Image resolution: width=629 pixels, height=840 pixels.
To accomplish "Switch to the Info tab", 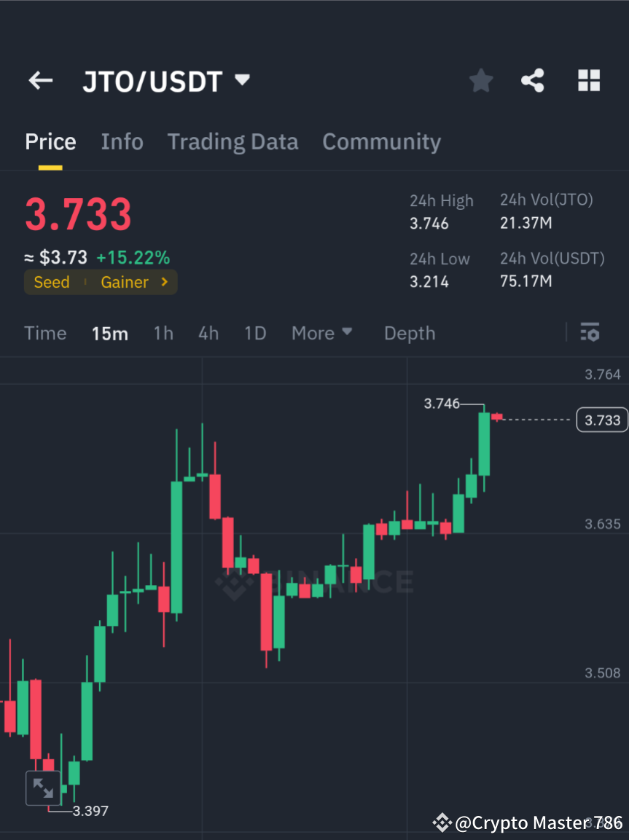I will tap(122, 141).
